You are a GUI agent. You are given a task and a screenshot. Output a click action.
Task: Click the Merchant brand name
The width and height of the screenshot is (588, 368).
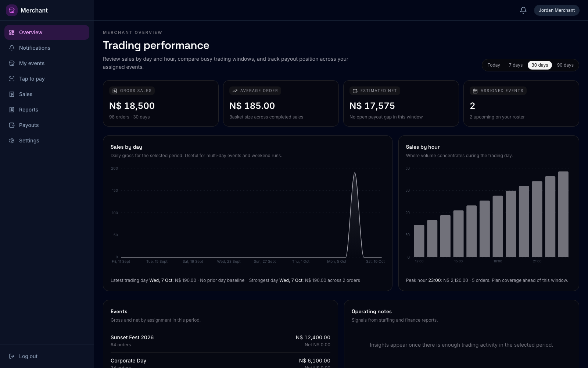point(34,10)
